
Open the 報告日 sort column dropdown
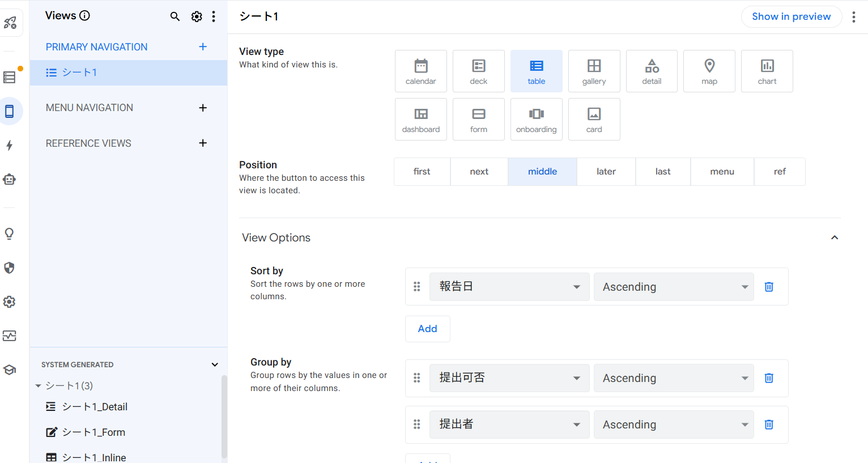click(x=509, y=287)
